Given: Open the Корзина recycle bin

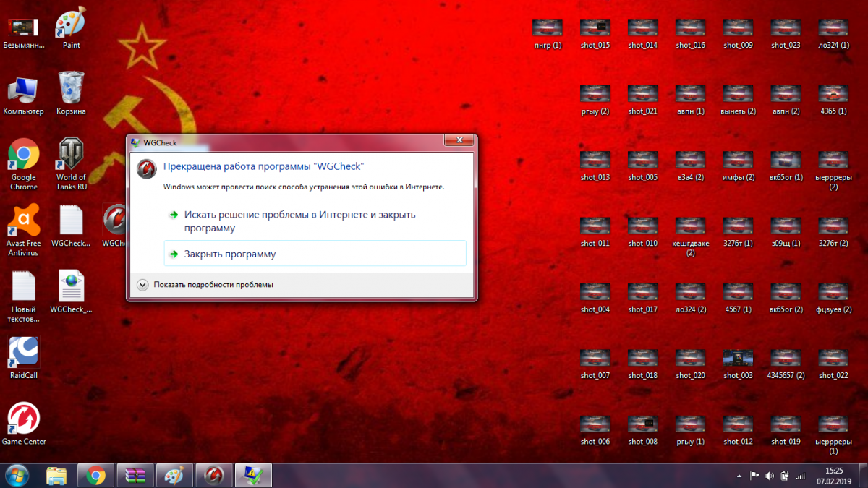Looking at the screenshot, I should 71,93.
